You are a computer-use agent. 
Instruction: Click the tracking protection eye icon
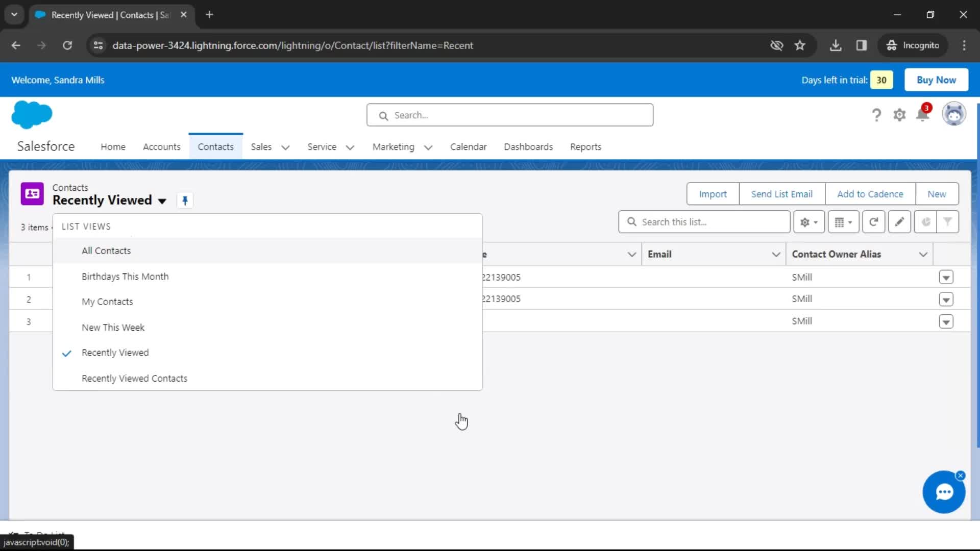pyautogui.click(x=776, y=45)
